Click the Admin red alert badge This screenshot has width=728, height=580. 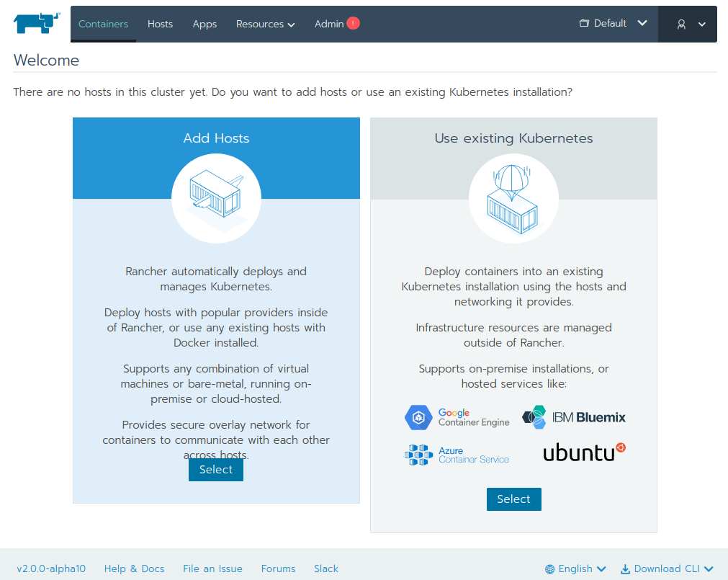click(353, 23)
